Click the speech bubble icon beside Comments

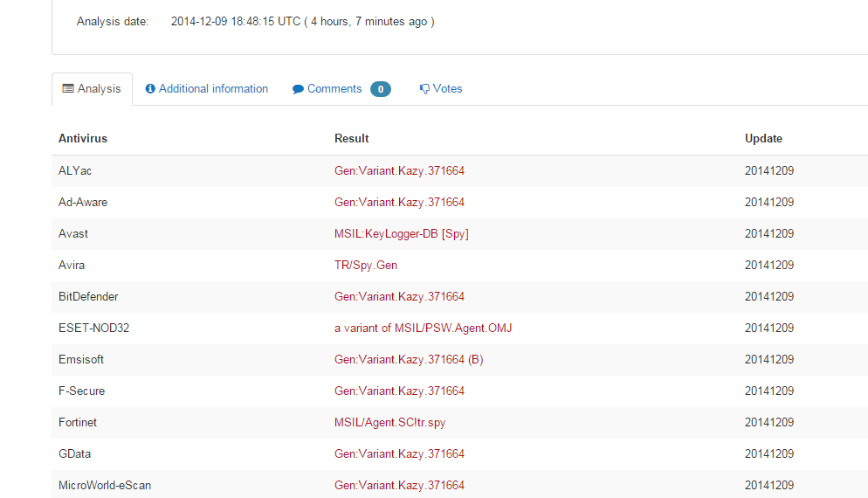click(x=298, y=89)
